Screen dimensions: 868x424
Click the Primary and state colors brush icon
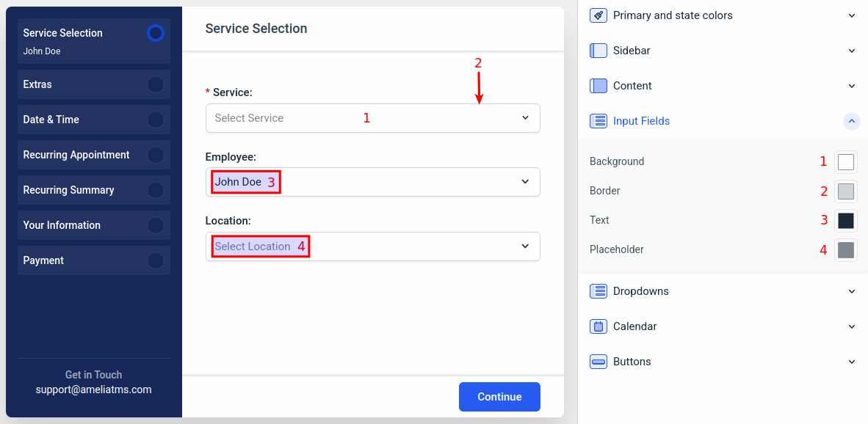pyautogui.click(x=598, y=15)
